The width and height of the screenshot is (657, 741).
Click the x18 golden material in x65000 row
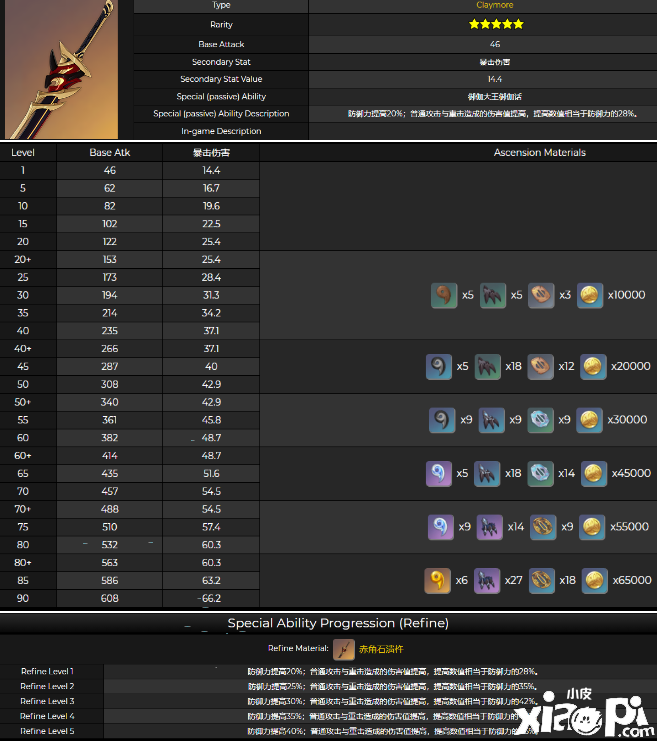click(x=541, y=580)
